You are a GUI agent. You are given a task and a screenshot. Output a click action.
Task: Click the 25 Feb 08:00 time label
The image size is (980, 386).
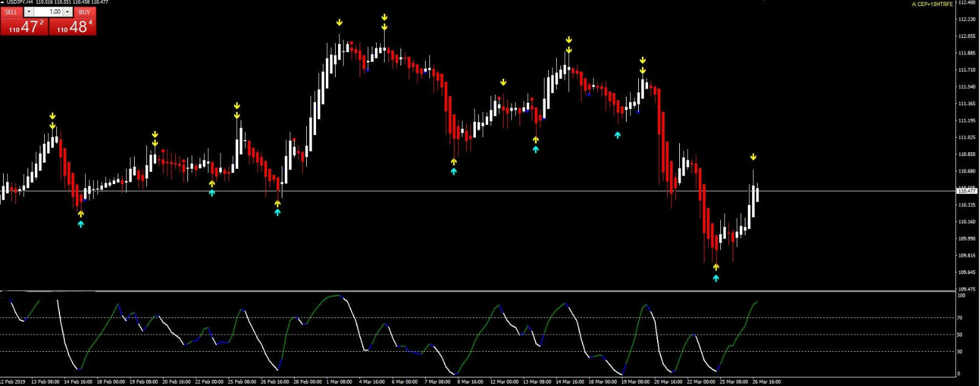(242, 382)
